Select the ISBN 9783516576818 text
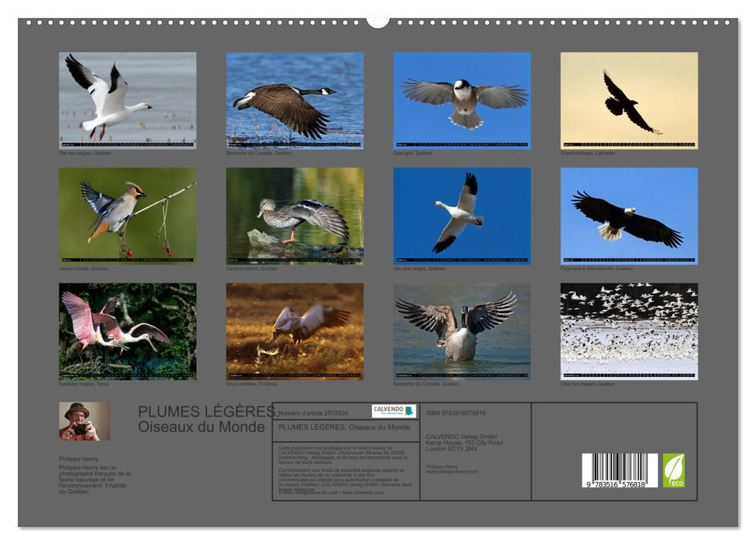 (x=455, y=413)
